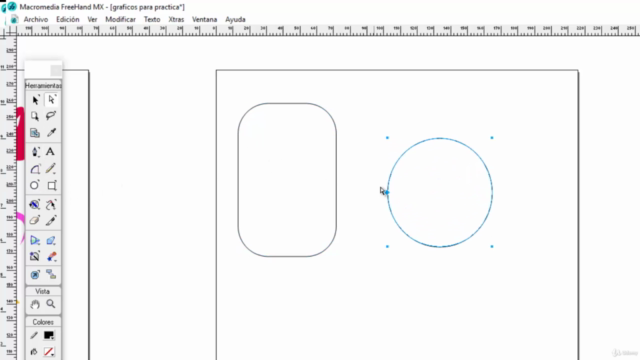Viewport: 640px width, 360px height.
Task: Select the Arc/Line drawing tool
Action: coord(35,169)
